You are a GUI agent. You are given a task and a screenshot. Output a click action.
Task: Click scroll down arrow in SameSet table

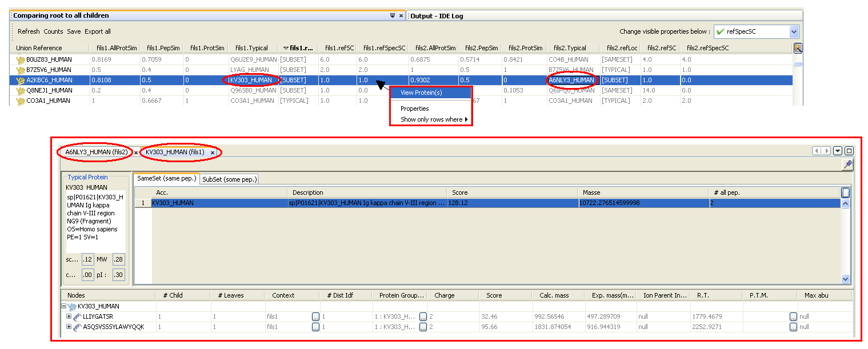tap(846, 279)
